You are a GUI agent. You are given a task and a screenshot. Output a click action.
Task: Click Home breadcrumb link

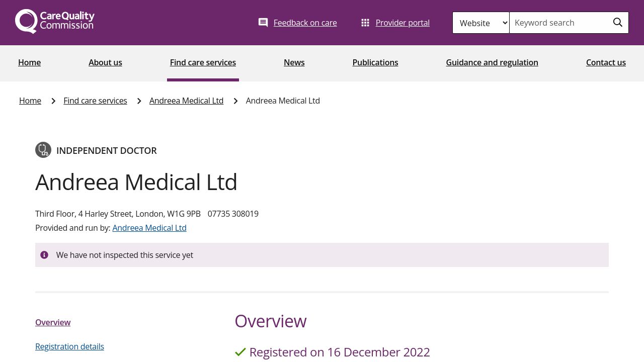[30, 101]
